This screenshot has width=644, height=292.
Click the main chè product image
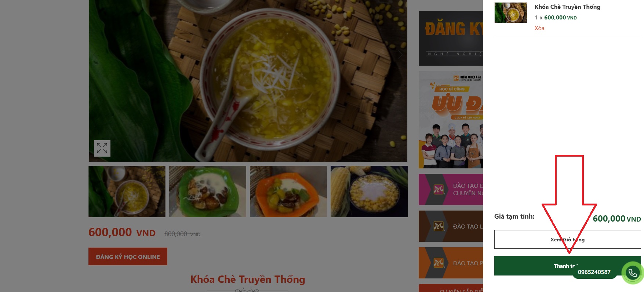pyautogui.click(x=248, y=81)
